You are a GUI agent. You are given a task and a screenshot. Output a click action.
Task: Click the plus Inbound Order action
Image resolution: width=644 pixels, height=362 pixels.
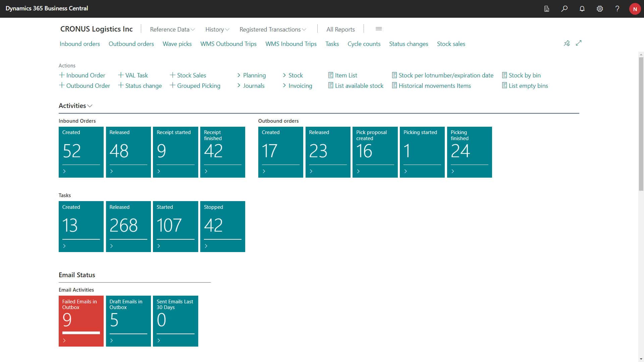[x=82, y=75]
